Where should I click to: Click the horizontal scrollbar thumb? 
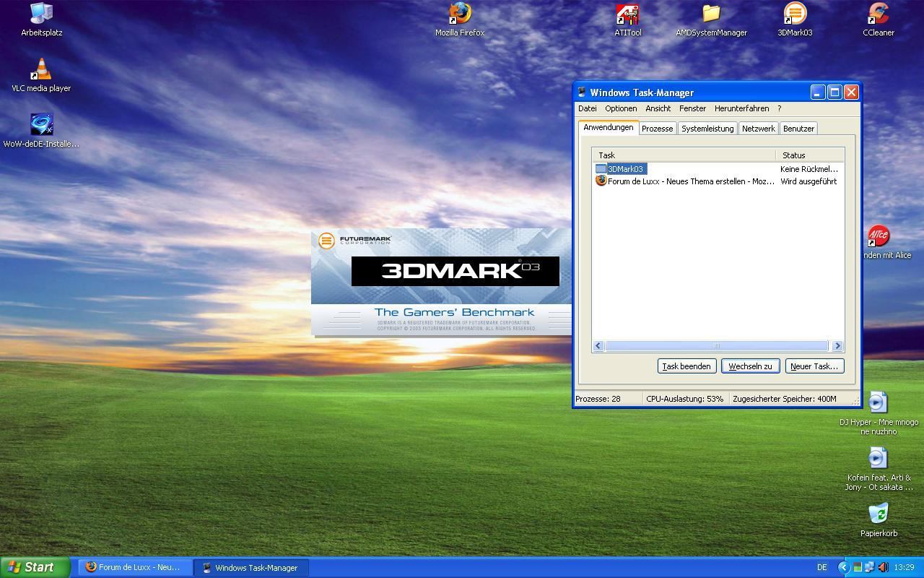point(716,346)
